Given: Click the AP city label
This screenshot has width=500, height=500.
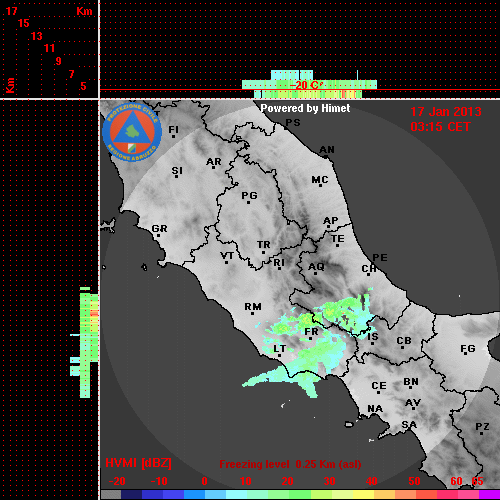Looking at the screenshot, I should [x=331, y=221].
